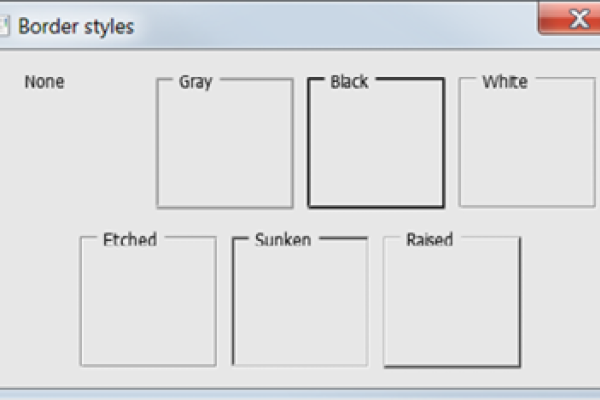600x400 pixels.
Task: Click the 'Raised' group box caption
Action: point(430,240)
